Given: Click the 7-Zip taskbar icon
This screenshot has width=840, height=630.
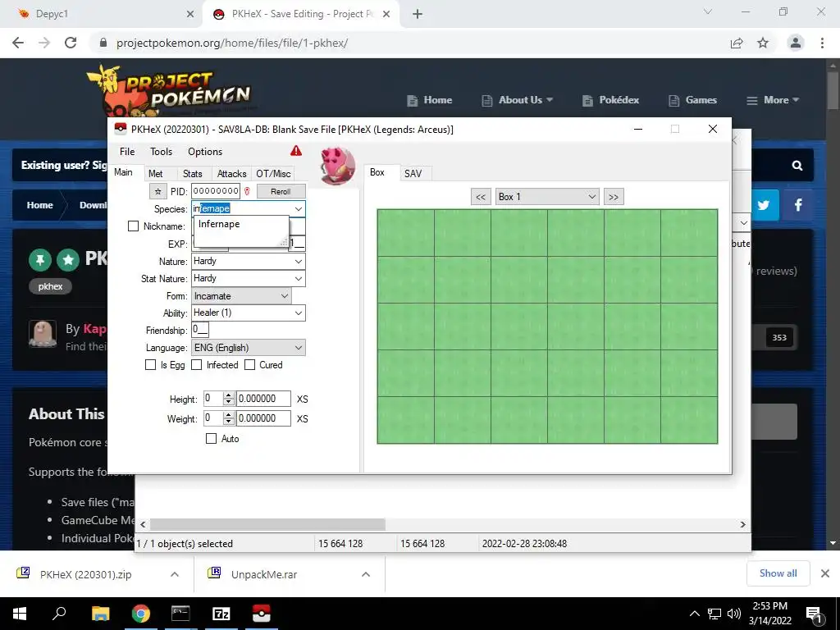Looking at the screenshot, I should [x=221, y=614].
